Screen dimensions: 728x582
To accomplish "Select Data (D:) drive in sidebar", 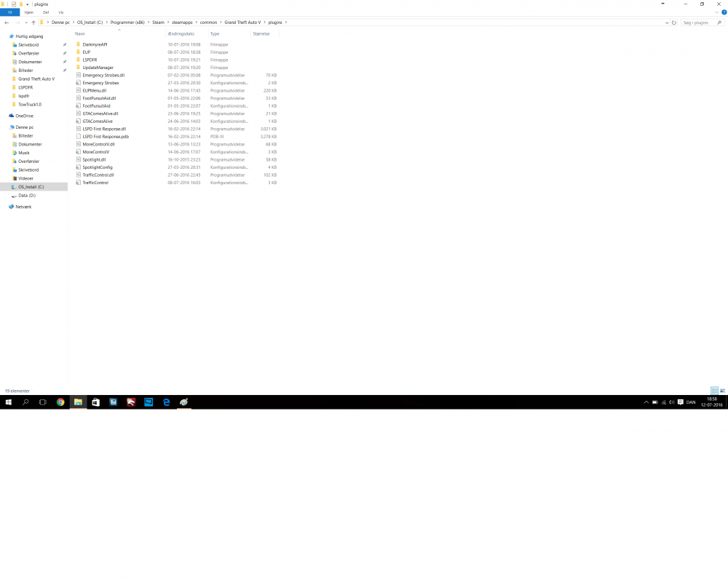I will point(26,196).
